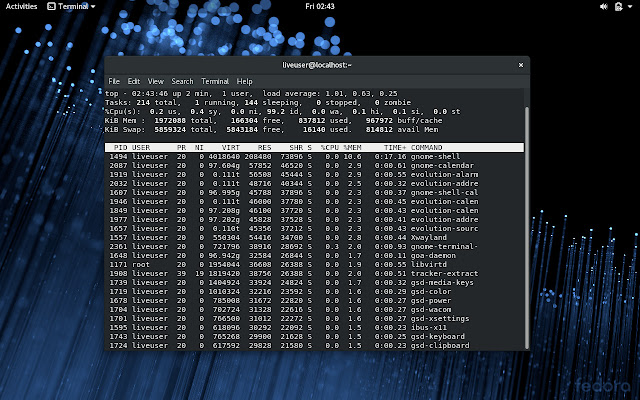Click the evolution-alarm process row
Screen dimensions: 640x400
point(314,174)
